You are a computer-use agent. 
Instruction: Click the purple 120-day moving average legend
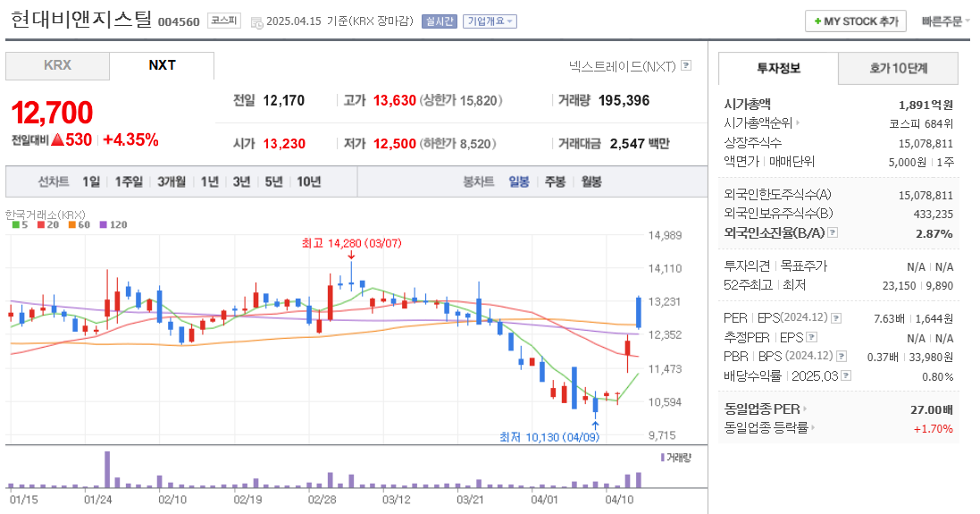click(113, 225)
